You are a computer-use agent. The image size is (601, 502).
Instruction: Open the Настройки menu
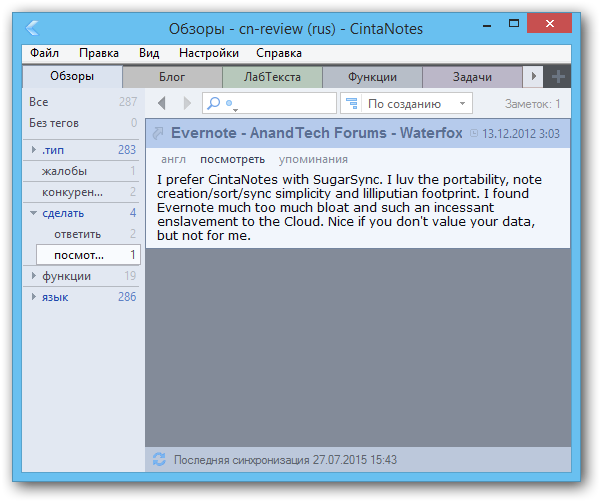pos(209,53)
